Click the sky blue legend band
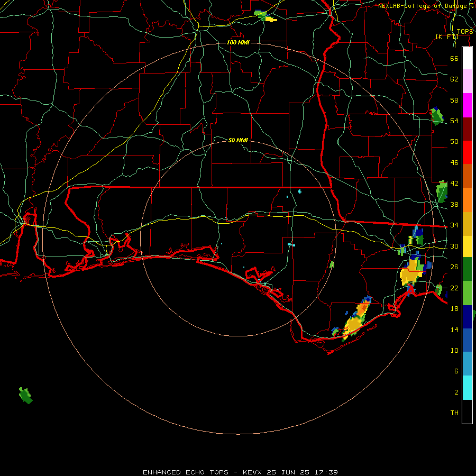Viewport: 476px width, 476px height. [x=467, y=364]
